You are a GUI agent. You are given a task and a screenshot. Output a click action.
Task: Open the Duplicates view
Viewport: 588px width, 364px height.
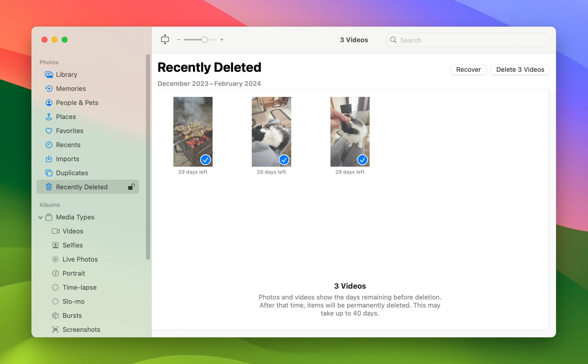point(72,173)
